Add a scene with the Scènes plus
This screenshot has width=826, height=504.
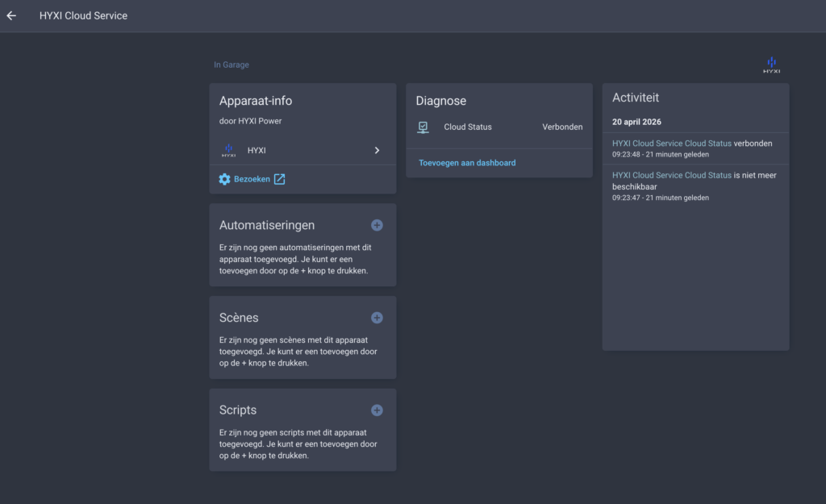[x=377, y=318]
